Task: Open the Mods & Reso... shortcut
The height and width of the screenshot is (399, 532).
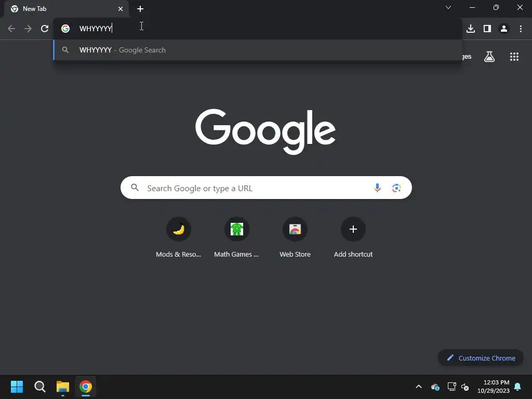Action: coord(179,238)
